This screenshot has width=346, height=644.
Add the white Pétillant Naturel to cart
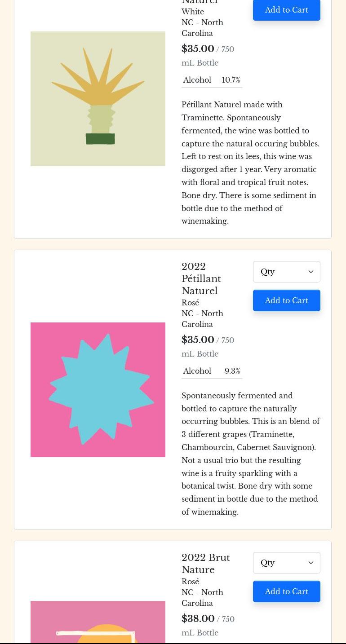tap(286, 10)
